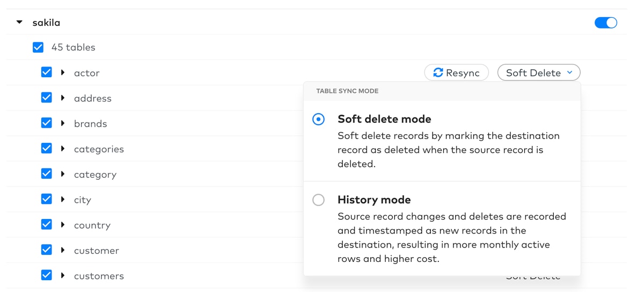Image resolution: width=644 pixels, height=292 pixels.
Task: Select the sakila schema name
Action: tap(46, 23)
